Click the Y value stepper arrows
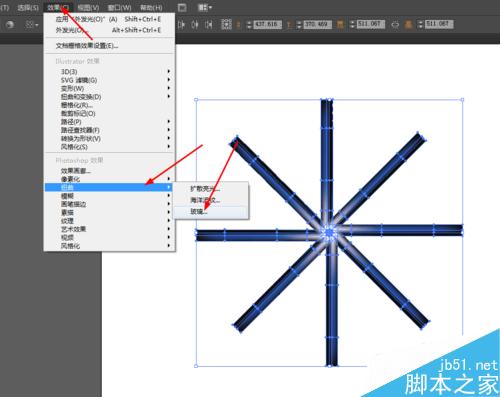 [x=299, y=24]
